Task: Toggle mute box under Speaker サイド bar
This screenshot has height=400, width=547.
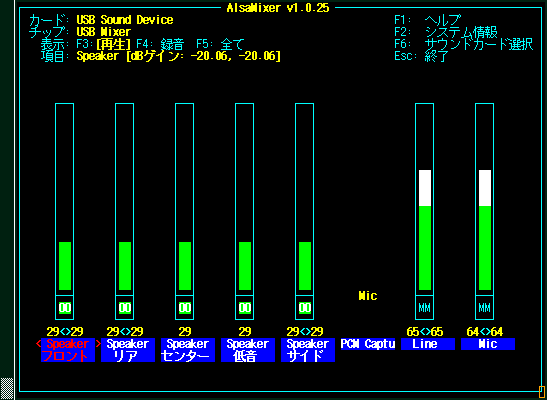Action: click(x=305, y=308)
